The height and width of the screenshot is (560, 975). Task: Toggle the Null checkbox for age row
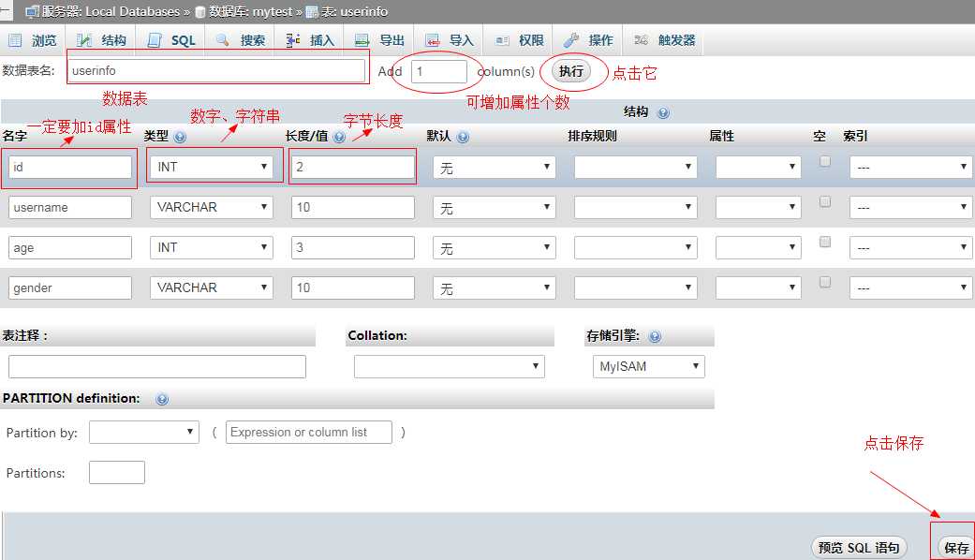click(x=824, y=242)
